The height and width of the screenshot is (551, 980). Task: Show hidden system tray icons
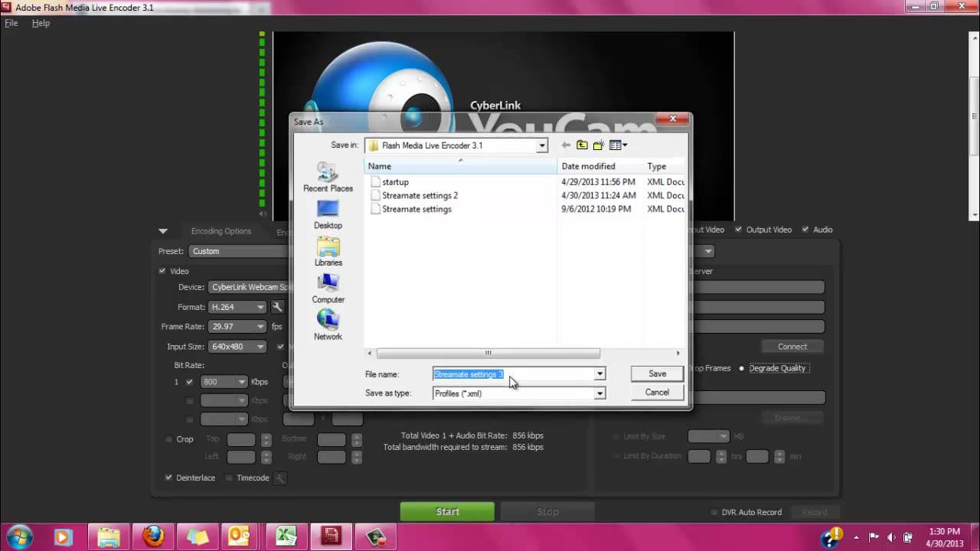pos(857,536)
